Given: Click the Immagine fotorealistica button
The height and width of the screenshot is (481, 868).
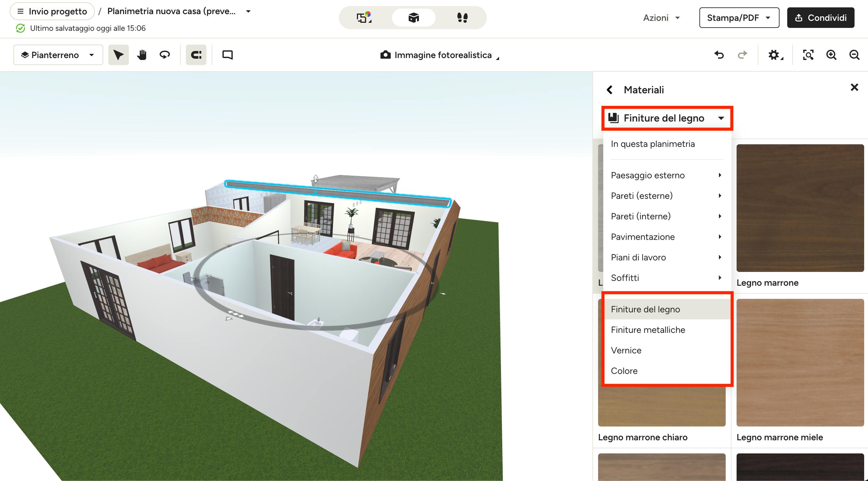Looking at the screenshot, I should click(x=439, y=55).
